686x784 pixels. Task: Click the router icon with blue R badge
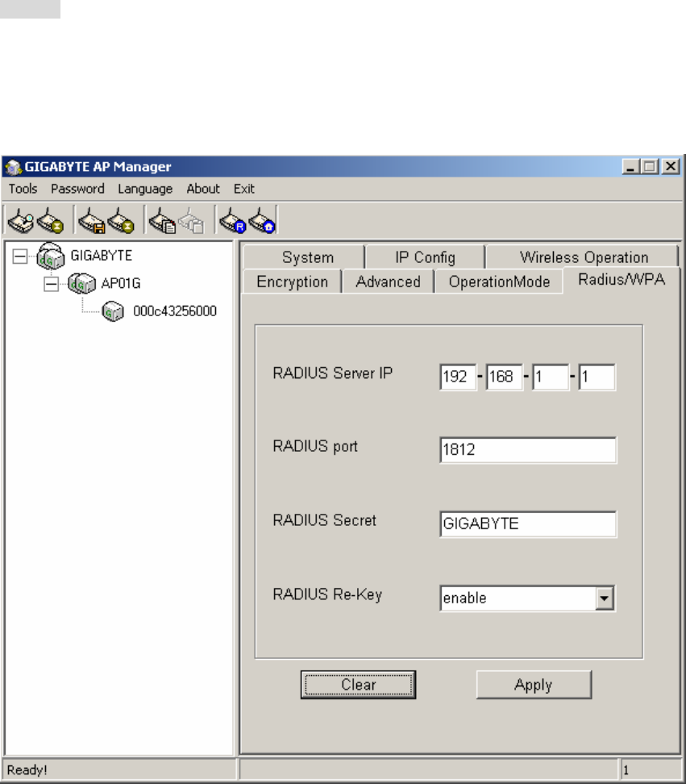pos(232,220)
